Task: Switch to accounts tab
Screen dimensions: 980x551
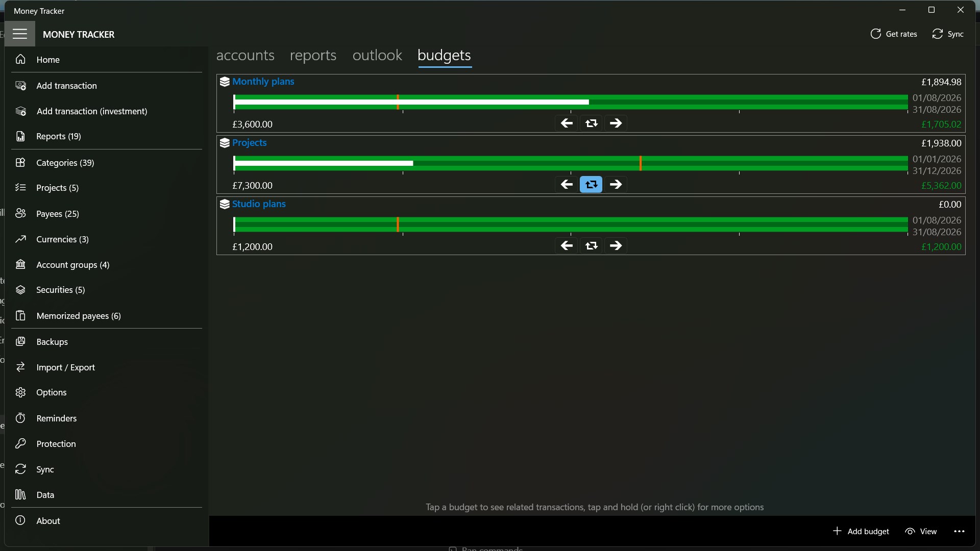Action: coord(246,55)
